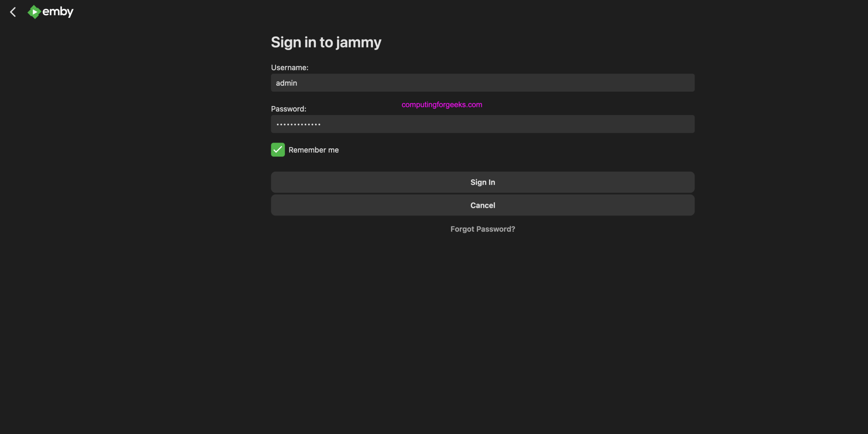
Task: Select the green play triangle in the Emby logo
Action: tap(34, 12)
